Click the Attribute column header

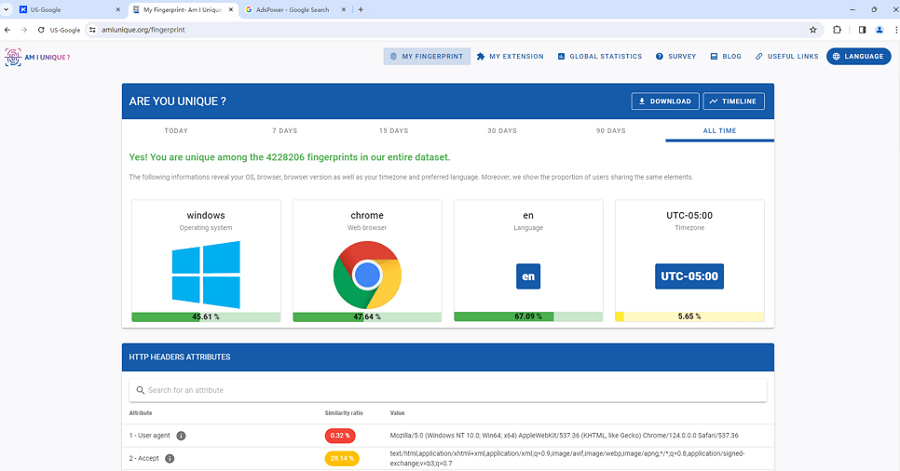click(141, 413)
